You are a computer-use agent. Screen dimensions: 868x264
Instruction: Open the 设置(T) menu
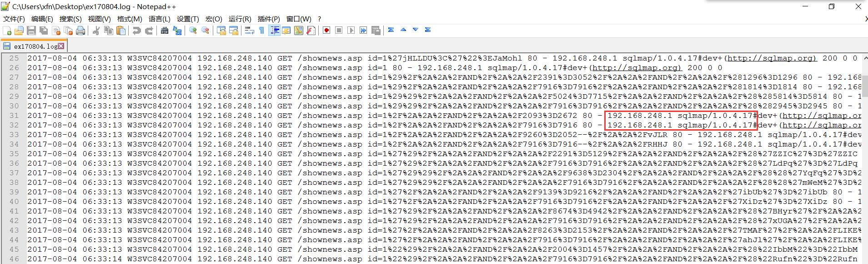pyautogui.click(x=188, y=19)
